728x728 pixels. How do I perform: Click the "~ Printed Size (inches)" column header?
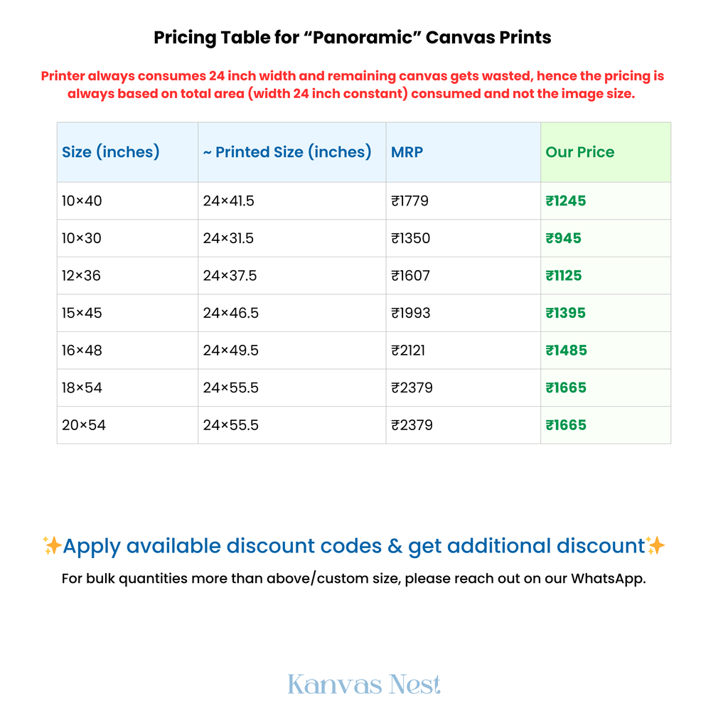pos(287,152)
